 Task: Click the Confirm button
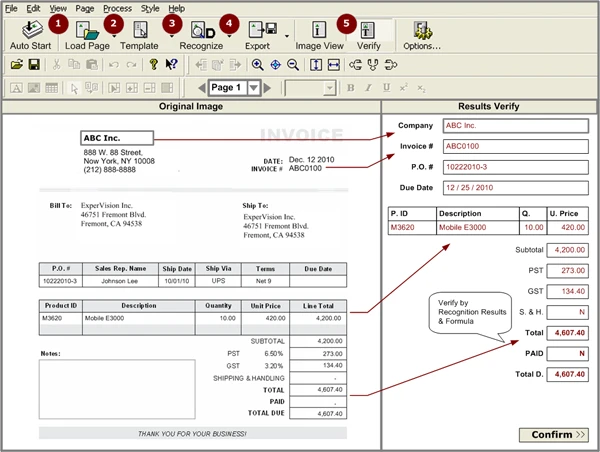(554, 435)
